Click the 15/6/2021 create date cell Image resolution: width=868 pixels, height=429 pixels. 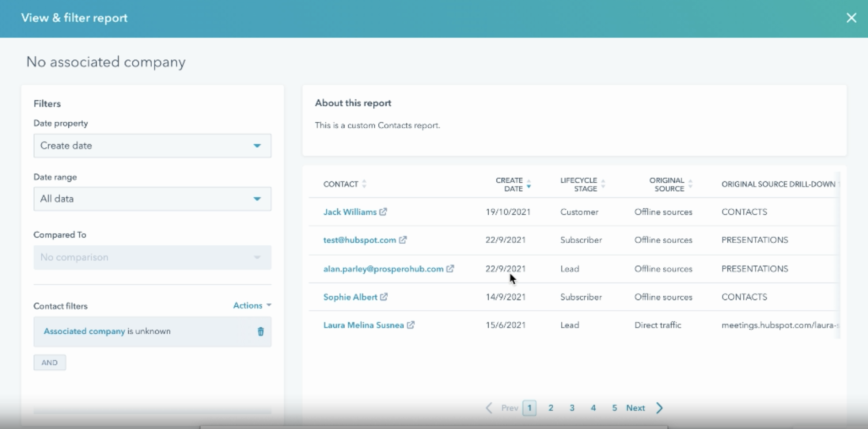(x=505, y=325)
